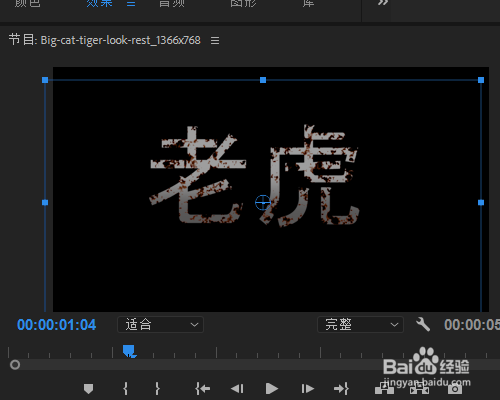Click the Export Frame camera icon
Image resolution: width=500 pixels, height=400 pixels.
tap(455, 389)
